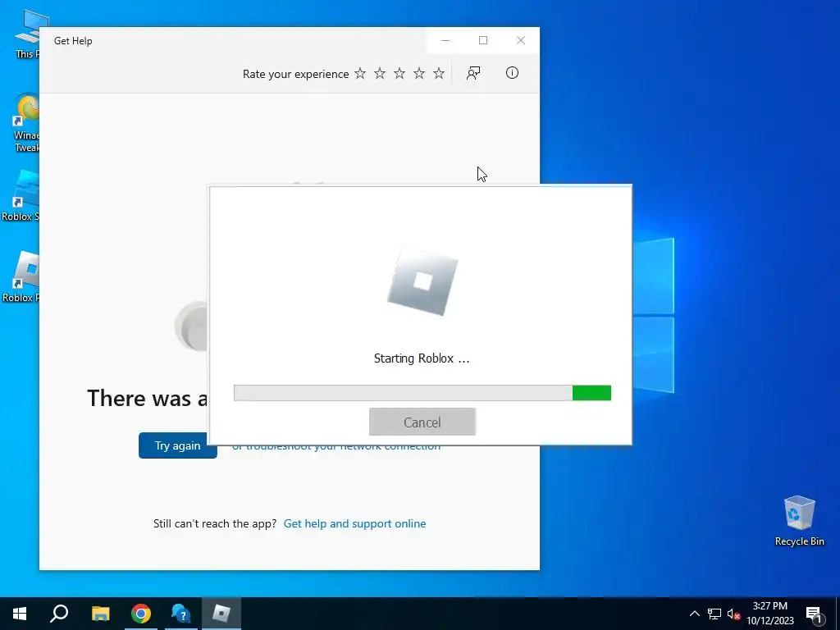840x630 pixels.
Task: Open the Get Help feedback icon
Action: click(473, 73)
